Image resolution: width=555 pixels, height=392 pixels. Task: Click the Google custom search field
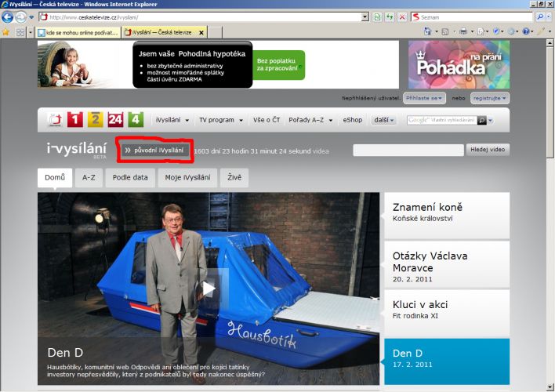point(442,120)
